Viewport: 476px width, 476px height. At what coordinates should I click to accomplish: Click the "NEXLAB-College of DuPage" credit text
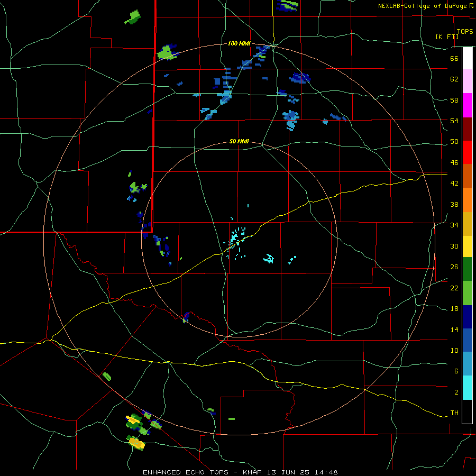tap(422, 6)
